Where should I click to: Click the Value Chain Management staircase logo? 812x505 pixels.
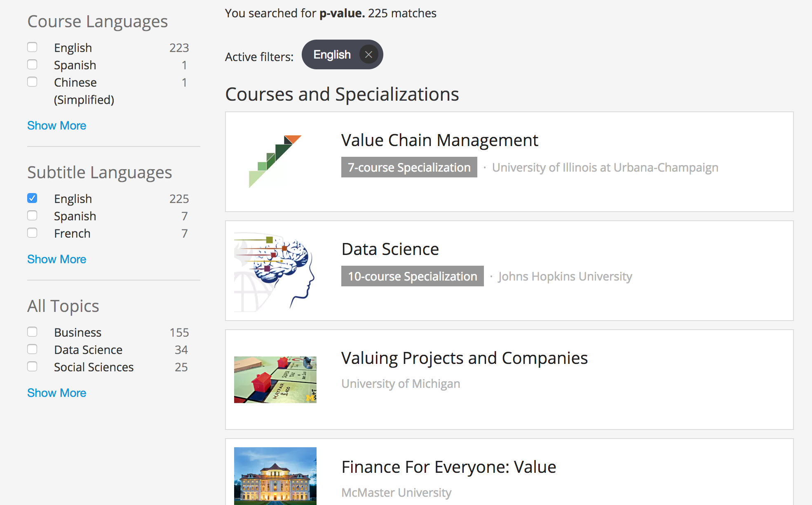pyautogui.click(x=275, y=161)
